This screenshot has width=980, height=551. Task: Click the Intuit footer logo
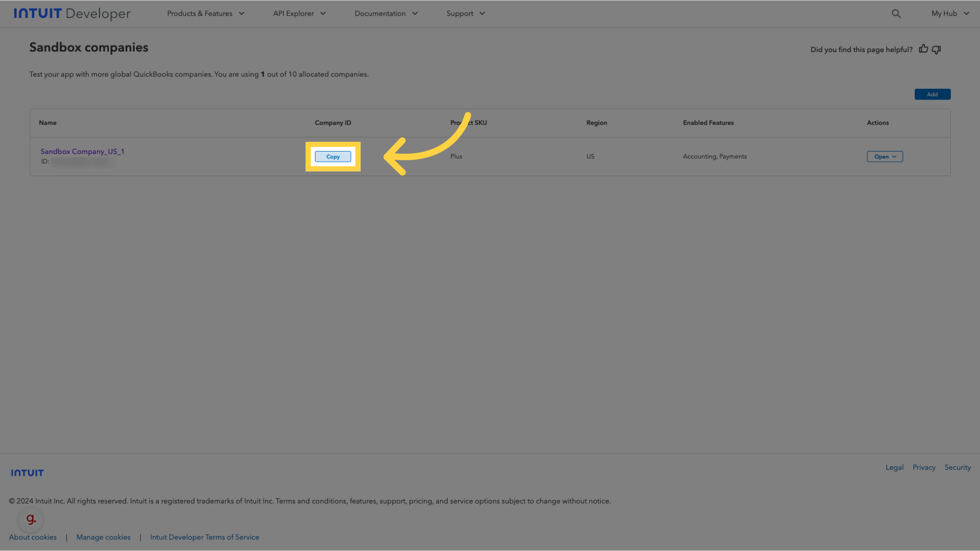coord(28,473)
